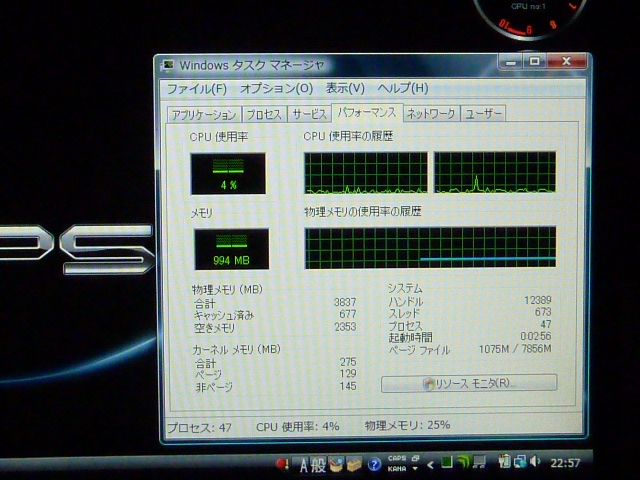Open the オプション(O) menu
The height and width of the screenshot is (480, 640).
pos(276,89)
